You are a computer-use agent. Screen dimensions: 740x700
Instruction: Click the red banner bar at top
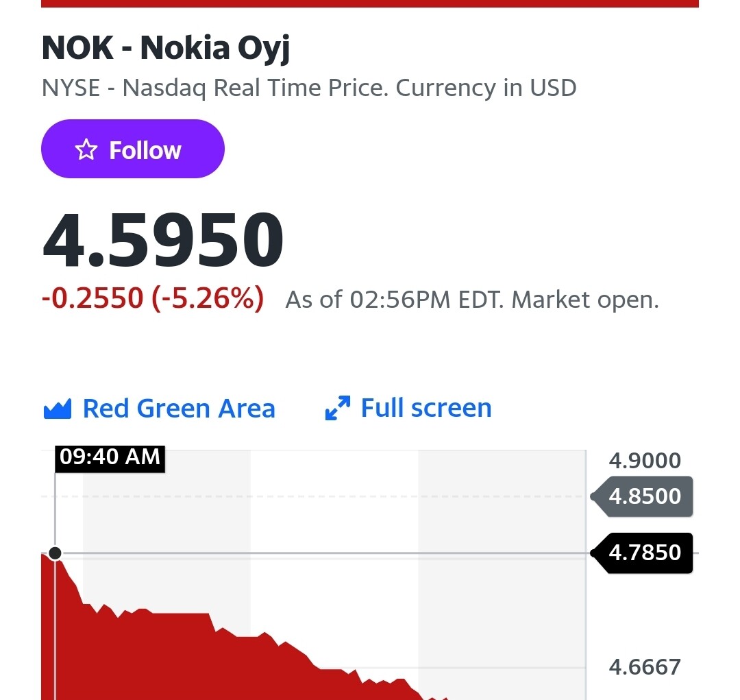point(369,4)
